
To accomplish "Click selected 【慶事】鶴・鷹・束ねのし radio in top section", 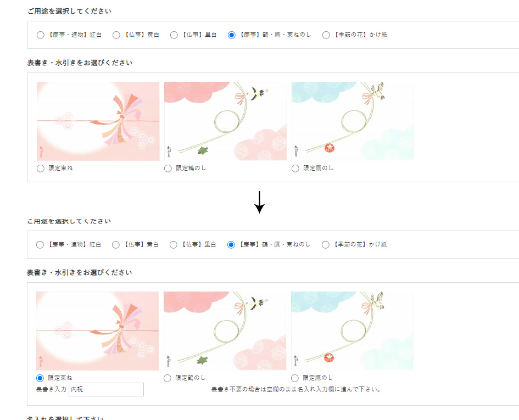I will pos(231,35).
